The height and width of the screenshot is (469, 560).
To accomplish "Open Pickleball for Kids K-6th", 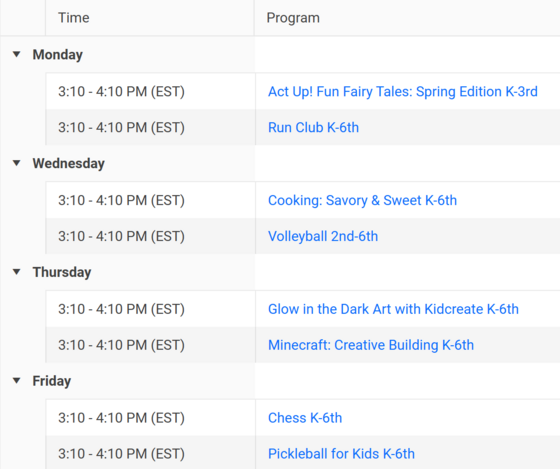I will 341,454.
